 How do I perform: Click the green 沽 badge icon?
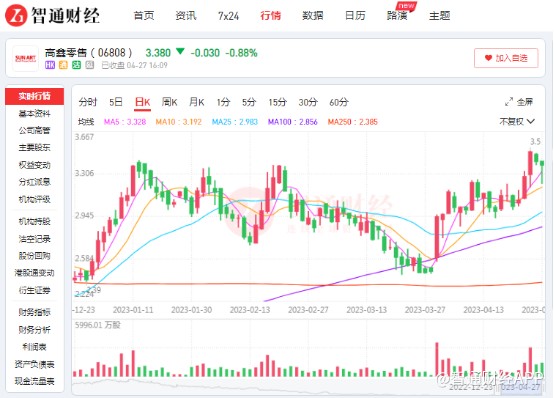(76, 65)
